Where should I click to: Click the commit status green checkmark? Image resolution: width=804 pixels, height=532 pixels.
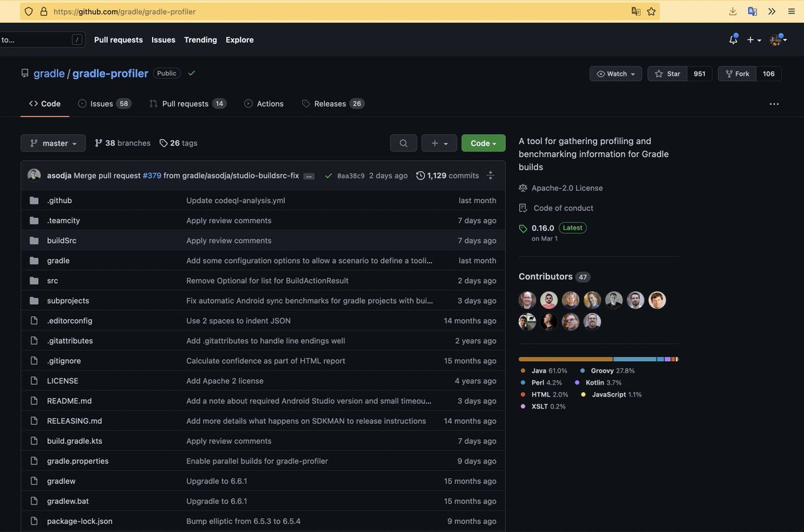point(328,176)
